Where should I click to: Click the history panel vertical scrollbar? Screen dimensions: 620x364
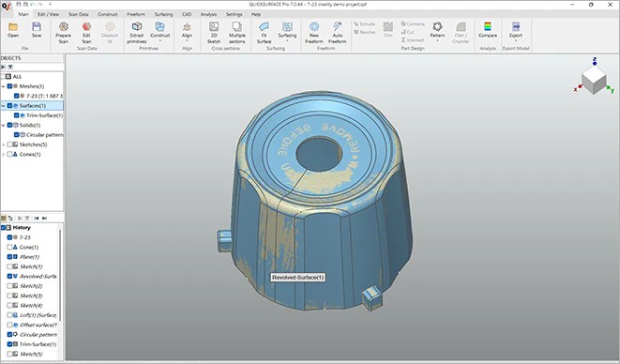point(60,277)
